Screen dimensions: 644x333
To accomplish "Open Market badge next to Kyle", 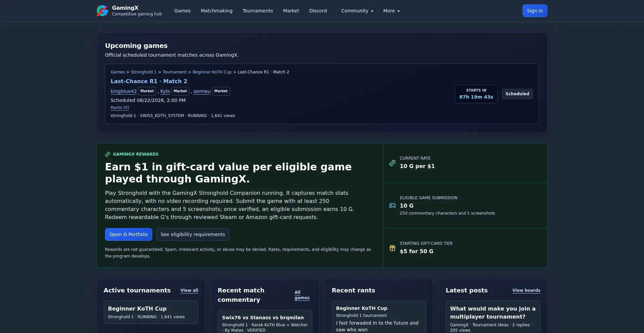I will 180,91.
